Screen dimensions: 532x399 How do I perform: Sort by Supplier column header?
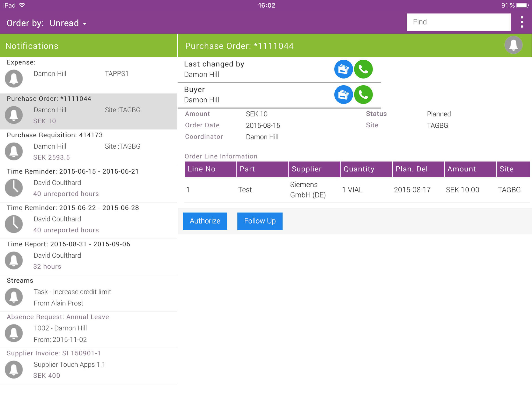tap(314, 169)
